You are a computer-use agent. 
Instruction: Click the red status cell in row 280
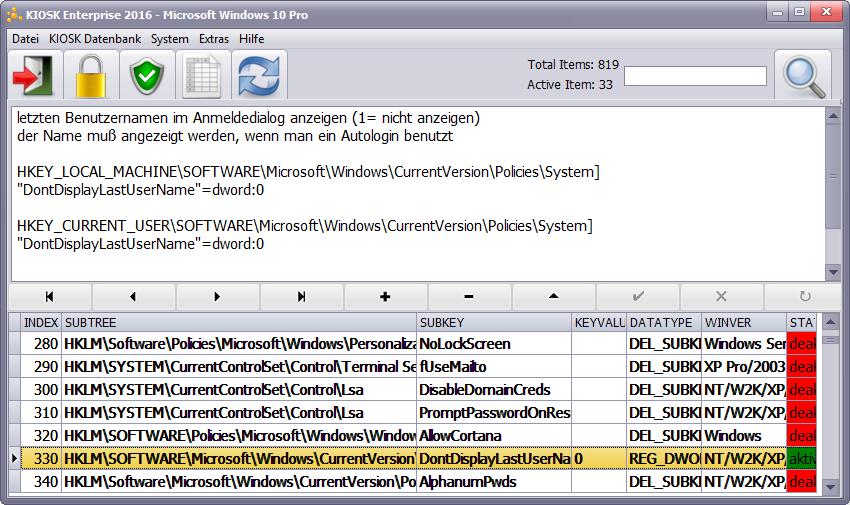pyautogui.click(x=802, y=344)
